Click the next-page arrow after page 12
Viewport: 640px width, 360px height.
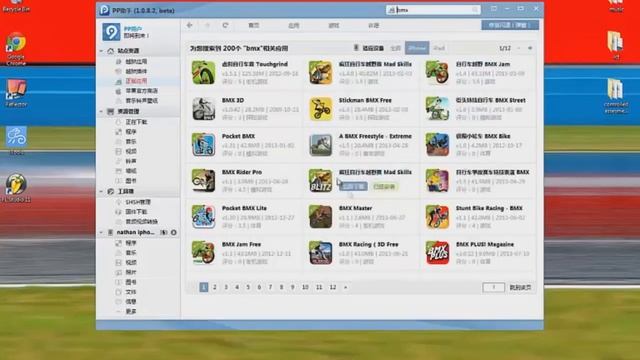coord(345,287)
